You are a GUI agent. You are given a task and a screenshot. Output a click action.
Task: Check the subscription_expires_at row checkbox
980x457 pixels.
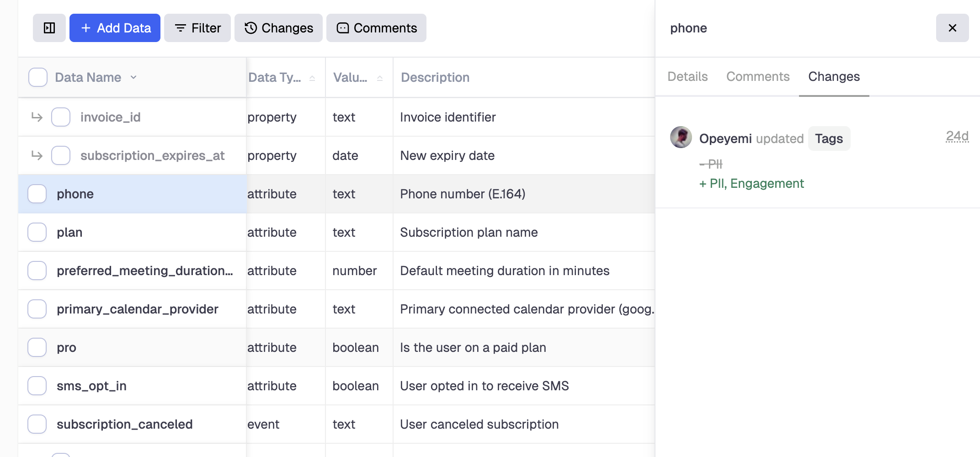click(x=61, y=155)
